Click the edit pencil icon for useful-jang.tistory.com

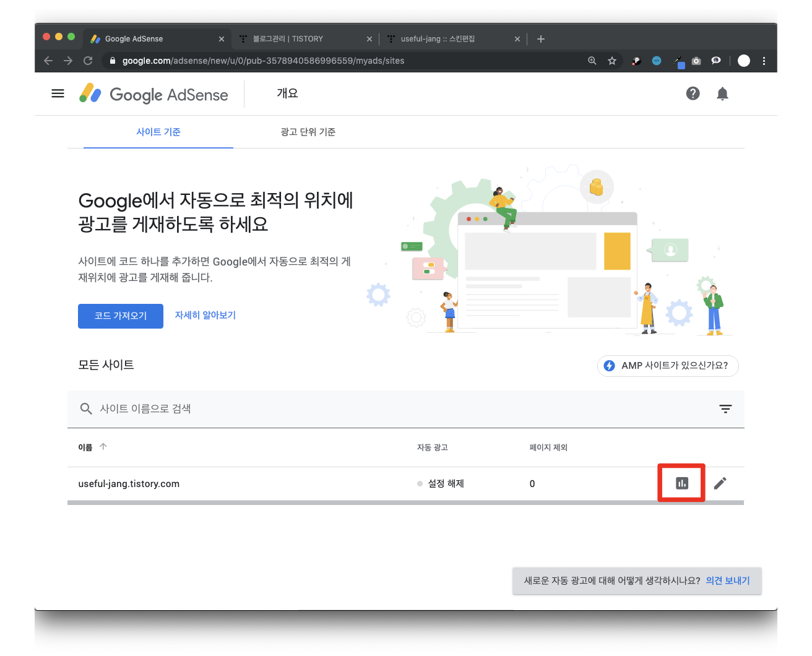[720, 483]
